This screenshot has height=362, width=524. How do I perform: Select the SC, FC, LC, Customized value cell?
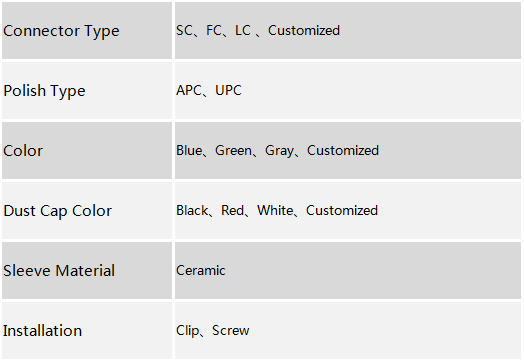pos(348,31)
